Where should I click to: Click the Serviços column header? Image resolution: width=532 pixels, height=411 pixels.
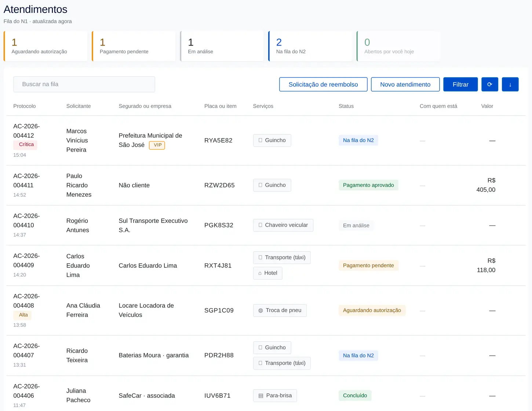pyautogui.click(x=263, y=106)
